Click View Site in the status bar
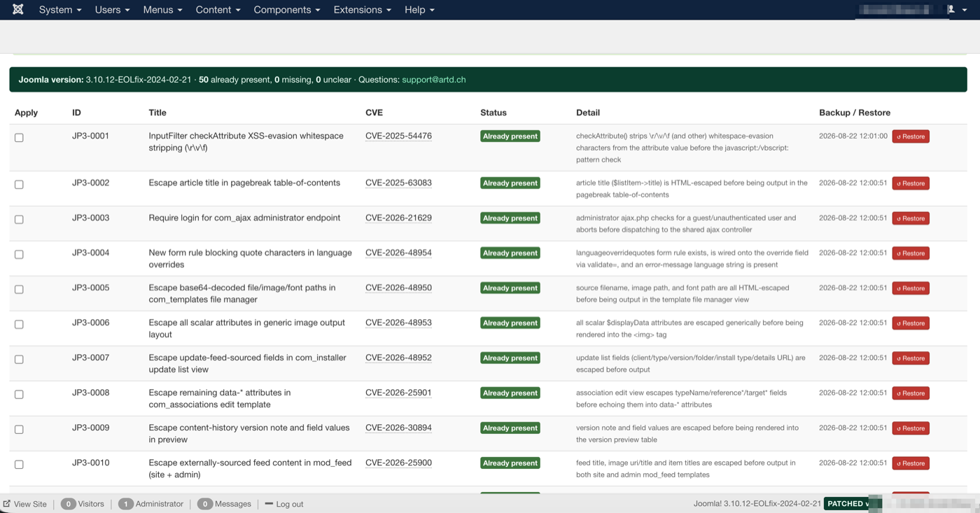The image size is (980, 513). [25, 504]
